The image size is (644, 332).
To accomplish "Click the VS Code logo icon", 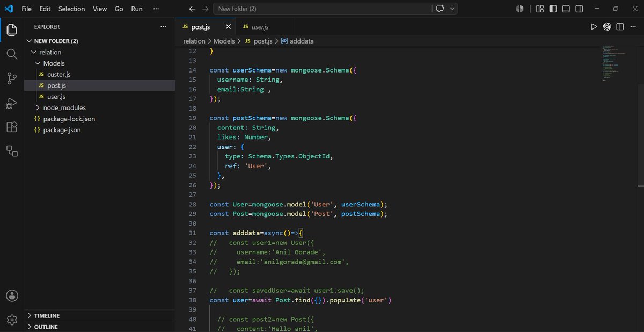I will pos(9,9).
